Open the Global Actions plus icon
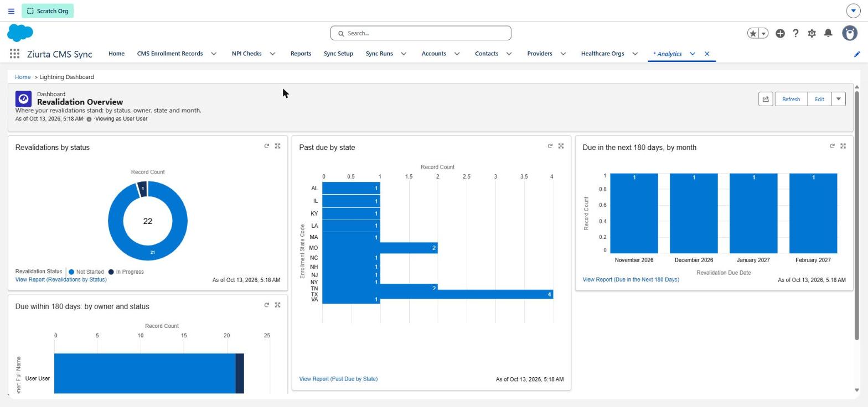Viewport: 868px width, 407px height. (780, 33)
